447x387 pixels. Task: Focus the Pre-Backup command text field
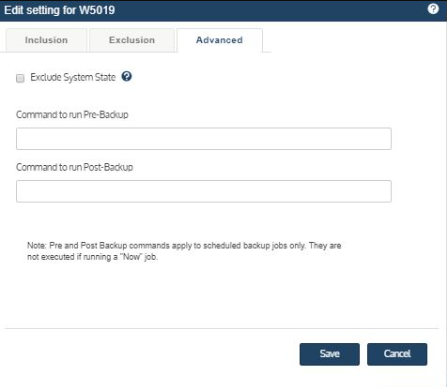(204, 139)
